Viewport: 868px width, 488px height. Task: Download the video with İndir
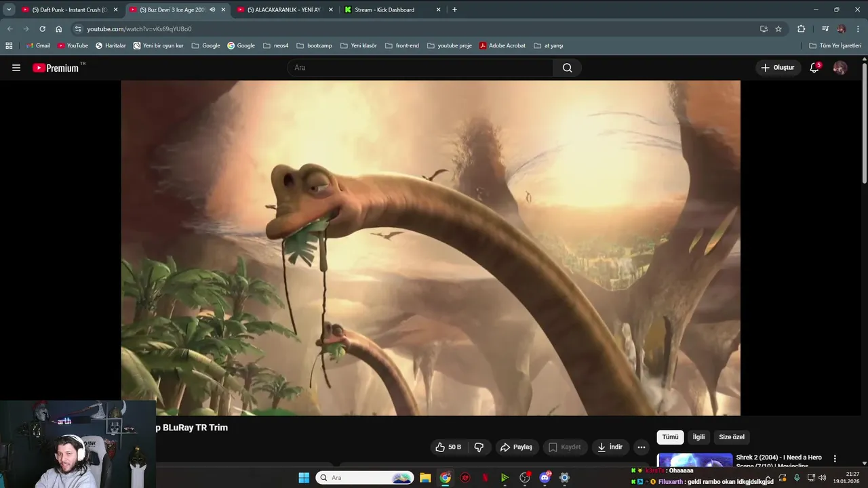(x=610, y=447)
